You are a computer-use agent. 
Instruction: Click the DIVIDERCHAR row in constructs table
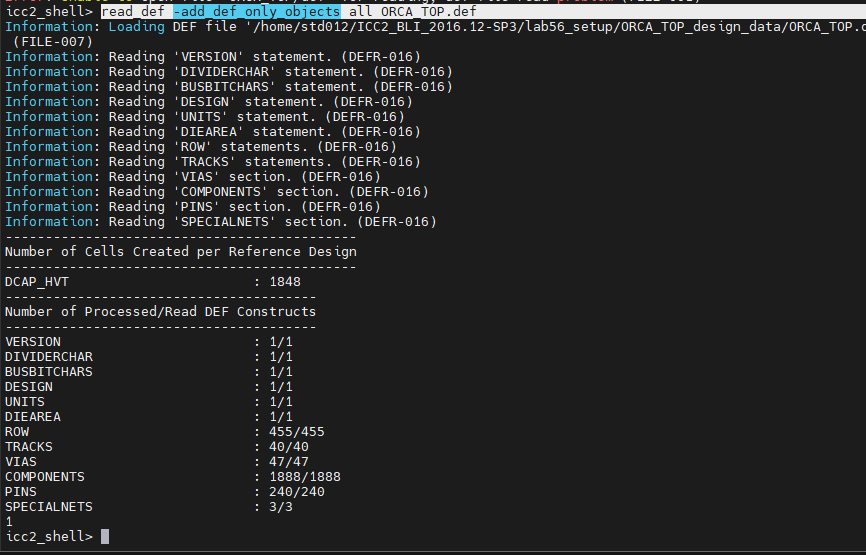(x=149, y=356)
